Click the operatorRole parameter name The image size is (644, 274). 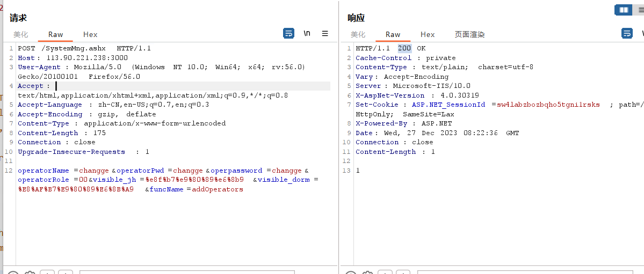(44, 180)
